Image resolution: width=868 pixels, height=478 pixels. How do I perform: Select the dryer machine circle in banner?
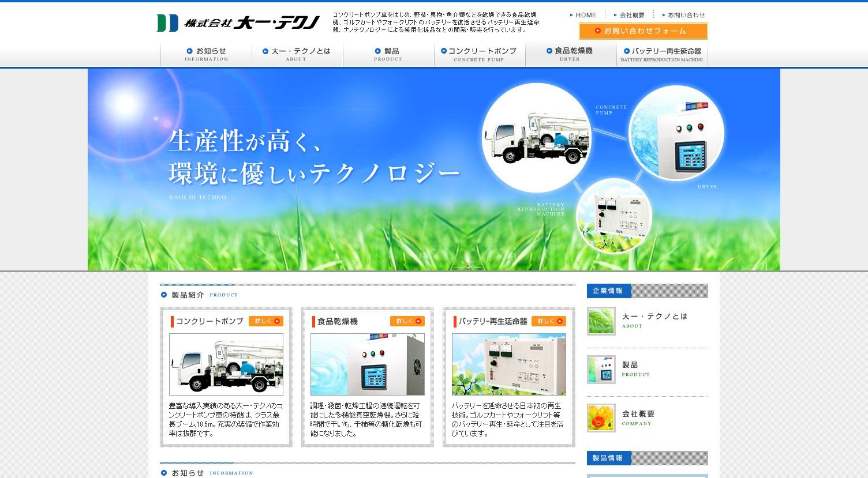pos(676,133)
